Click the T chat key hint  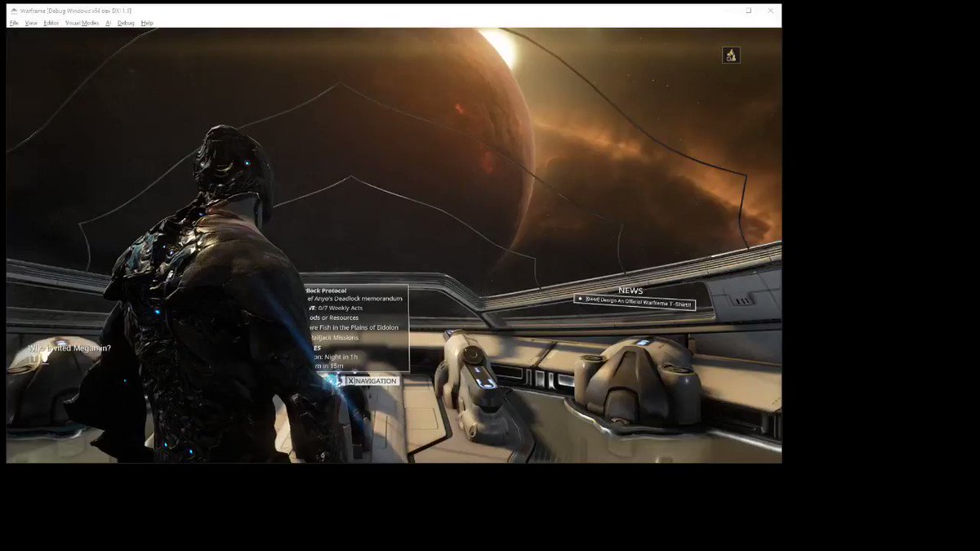(x=34, y=358)
